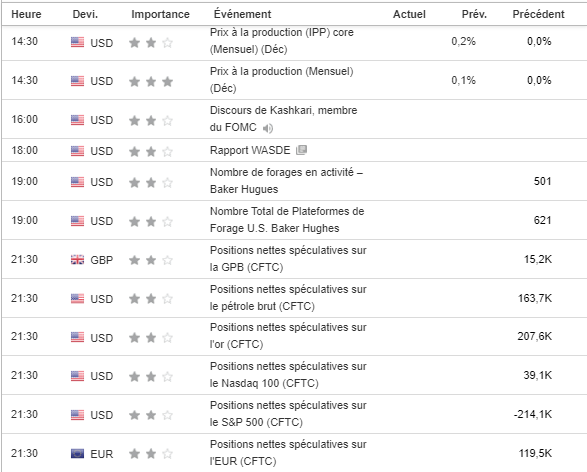Open Positions nettes spéculatives sur le Nasdaq 100
The image size is (587, 472).
click(288, 375)
